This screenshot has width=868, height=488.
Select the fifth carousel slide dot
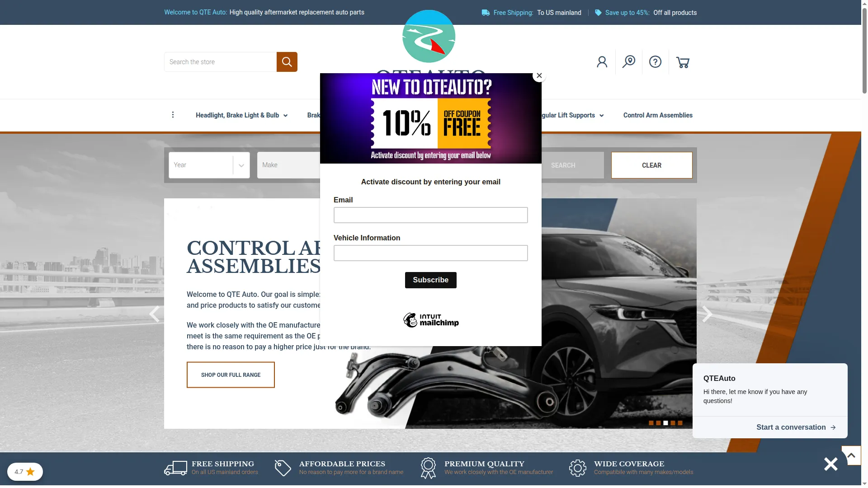tap(680, 423)
